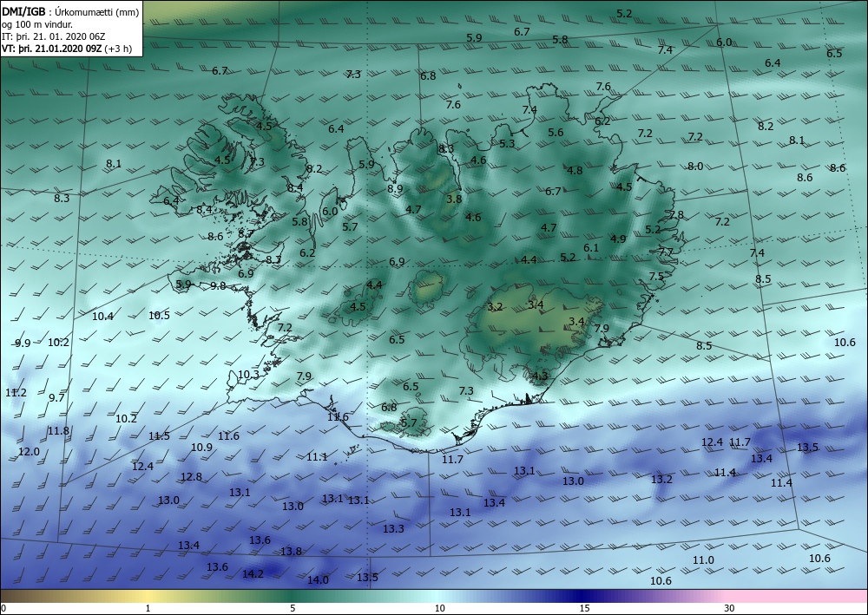
Task: Click the 8.0 value east of Iceland
Action: point(695,167)
